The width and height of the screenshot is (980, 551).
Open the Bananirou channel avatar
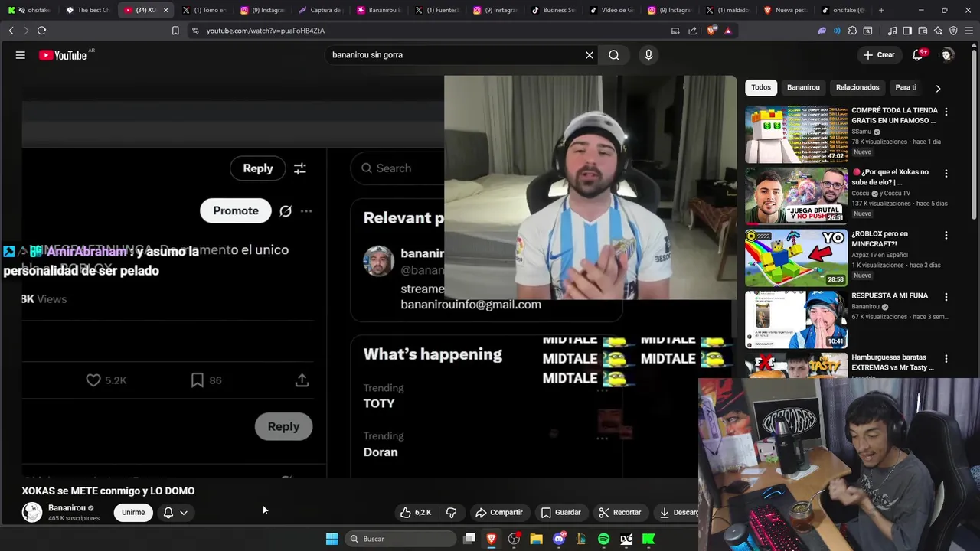32,513
